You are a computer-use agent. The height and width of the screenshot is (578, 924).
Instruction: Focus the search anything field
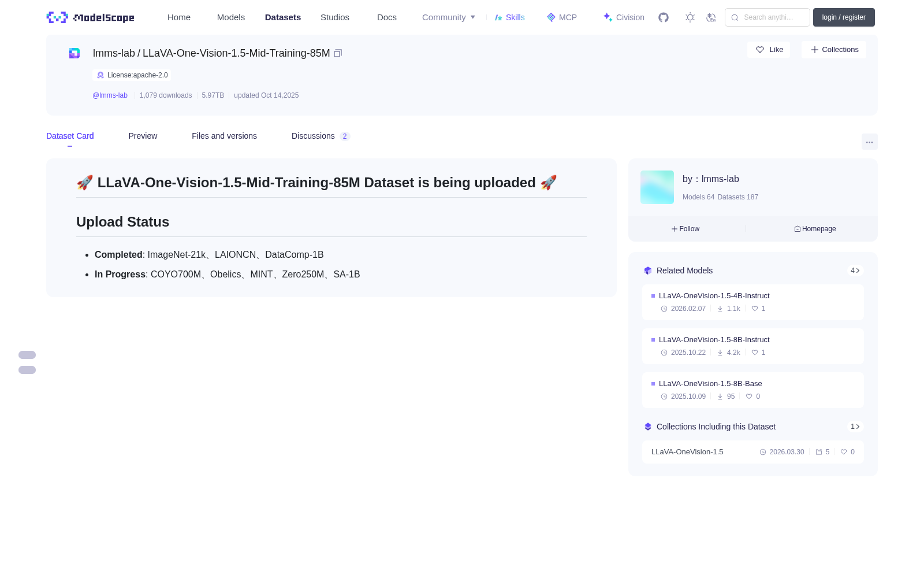[767, 17]
